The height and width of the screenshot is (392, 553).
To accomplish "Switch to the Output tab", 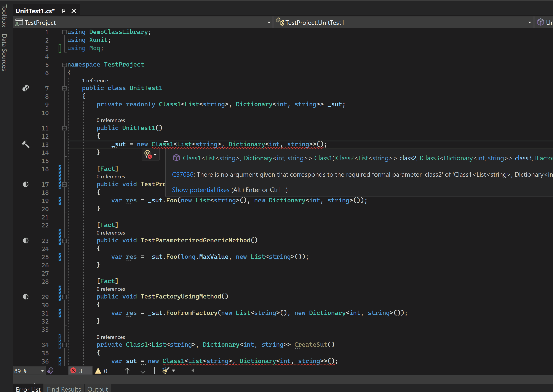I will 97,389.
